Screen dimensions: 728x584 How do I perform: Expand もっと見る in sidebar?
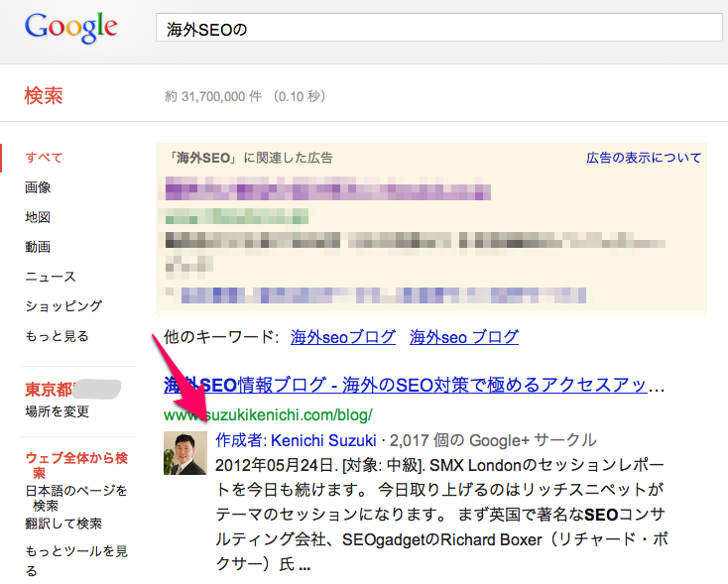(57, 336)
